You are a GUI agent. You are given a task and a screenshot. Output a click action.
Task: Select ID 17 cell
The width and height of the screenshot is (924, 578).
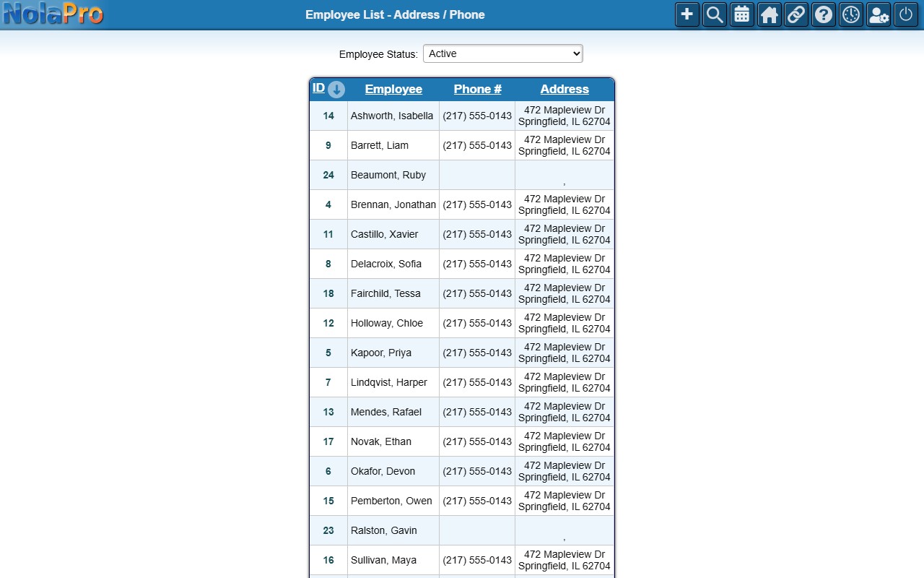coord(328,441)
